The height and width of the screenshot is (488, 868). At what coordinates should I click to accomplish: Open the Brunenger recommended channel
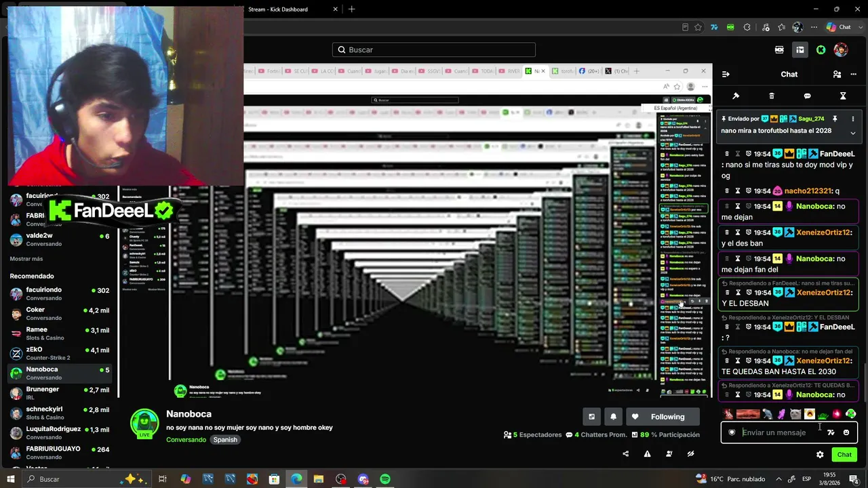click(x=60, y=393)
